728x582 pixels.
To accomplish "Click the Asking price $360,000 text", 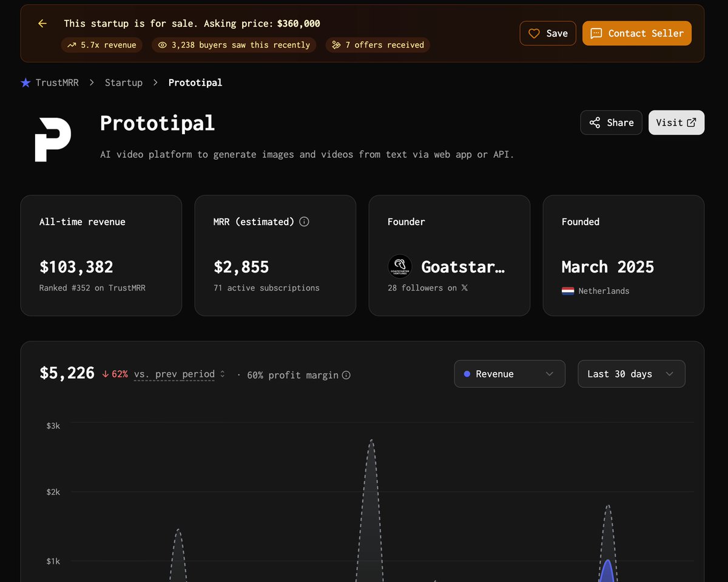I will coord(262,24).
